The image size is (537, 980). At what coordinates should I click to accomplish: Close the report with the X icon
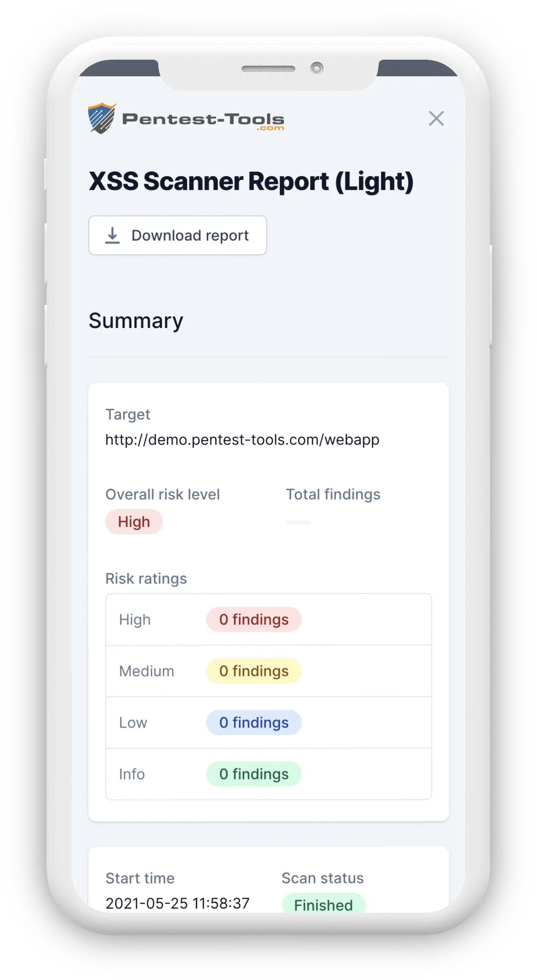[436, 119]
